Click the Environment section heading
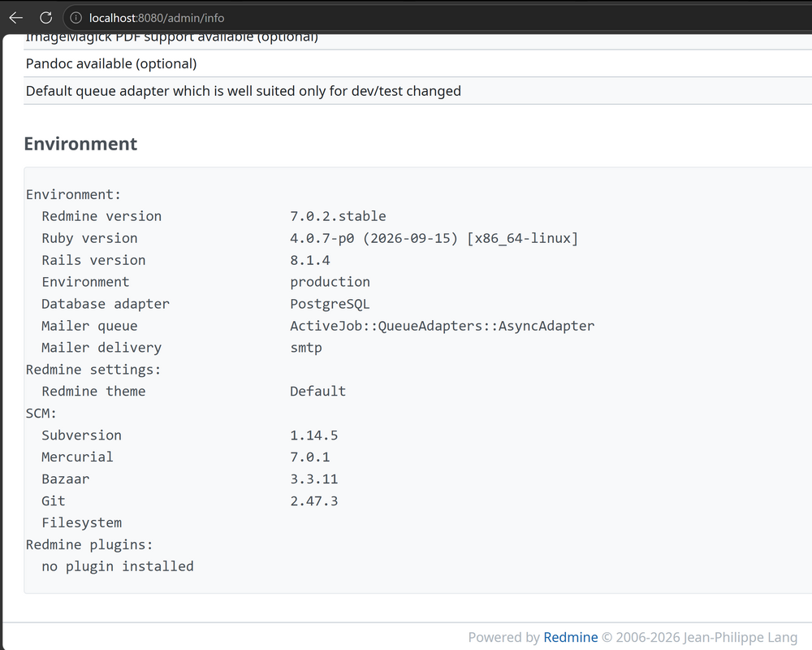812x650 pixels. coord(80,144)
